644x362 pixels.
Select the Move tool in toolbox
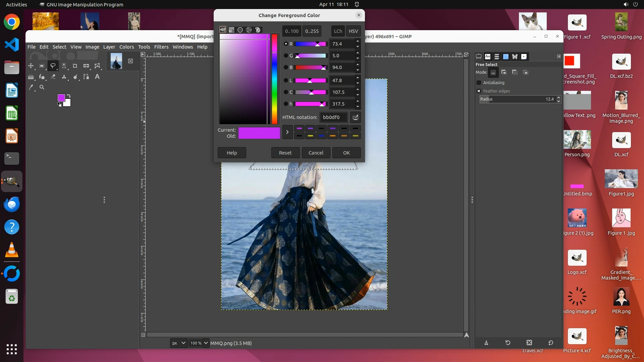(31, 66)
